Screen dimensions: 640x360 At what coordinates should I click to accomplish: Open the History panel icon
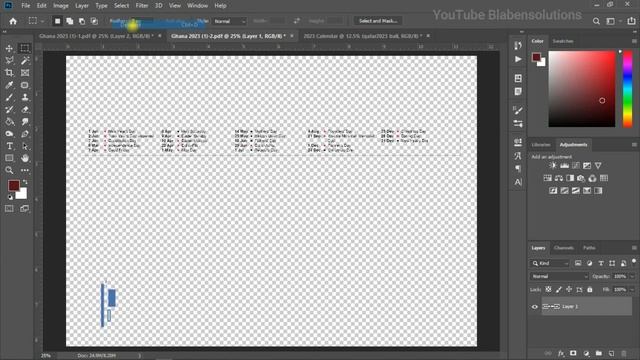point(518,45)
